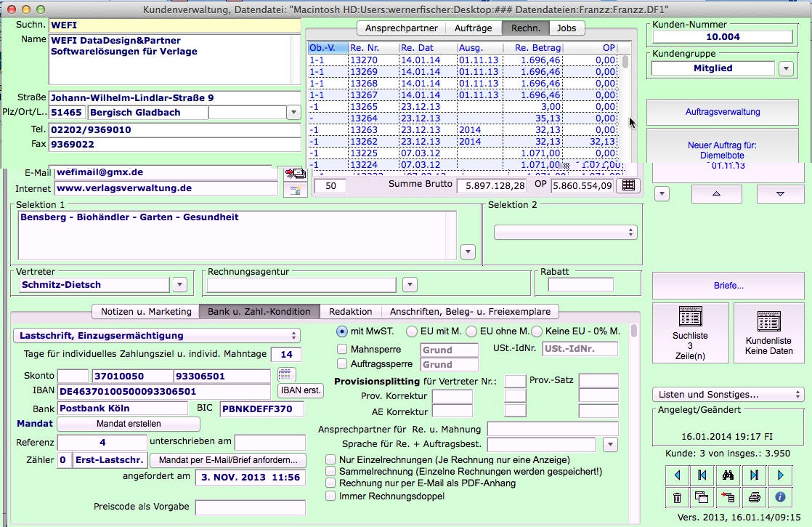
Task: Switch to the Aufträge tab
Action: 474,28
